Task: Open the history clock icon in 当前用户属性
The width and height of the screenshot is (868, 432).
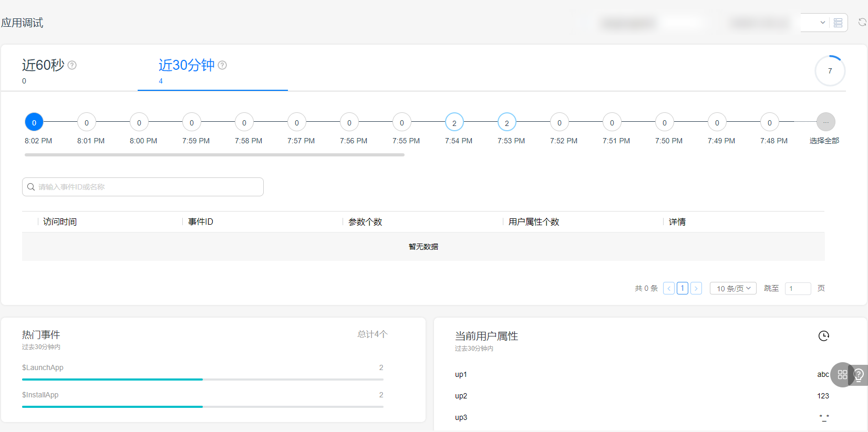Action: pyautogui.click(x=823, y=336)
